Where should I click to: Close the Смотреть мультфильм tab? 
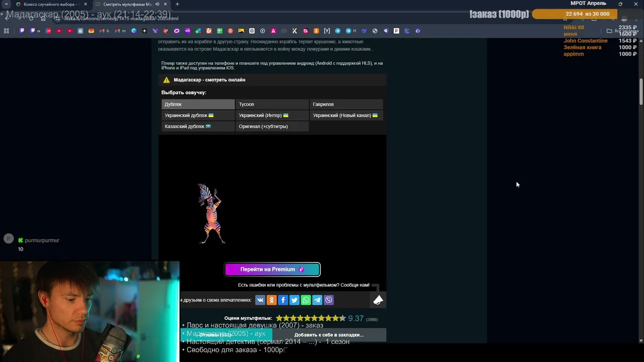tap(165, 4)
